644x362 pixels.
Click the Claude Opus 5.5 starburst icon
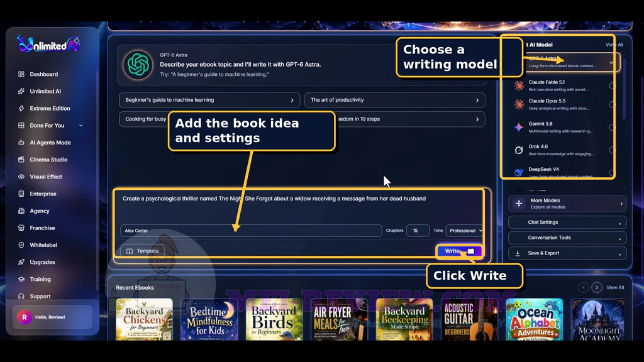click(519, 104)
